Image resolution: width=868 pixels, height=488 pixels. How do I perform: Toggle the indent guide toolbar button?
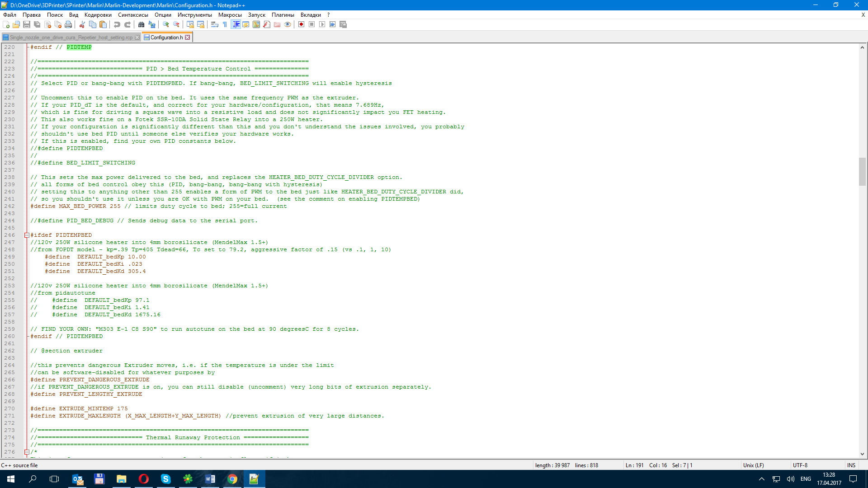[236, 24]
